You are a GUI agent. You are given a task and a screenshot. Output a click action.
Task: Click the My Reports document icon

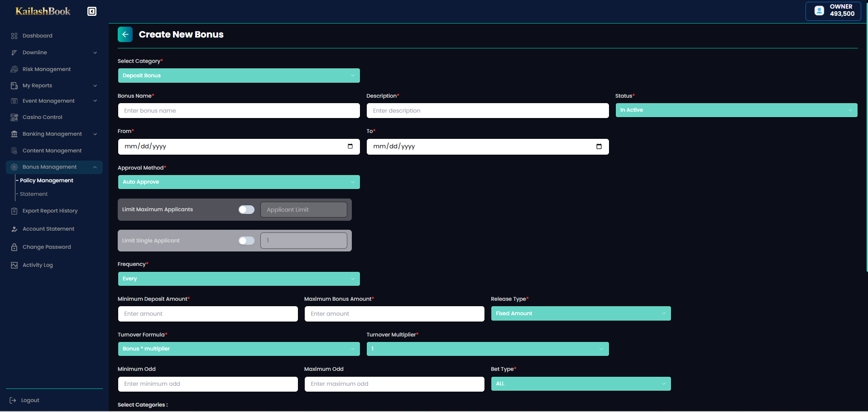coord(14,85)
